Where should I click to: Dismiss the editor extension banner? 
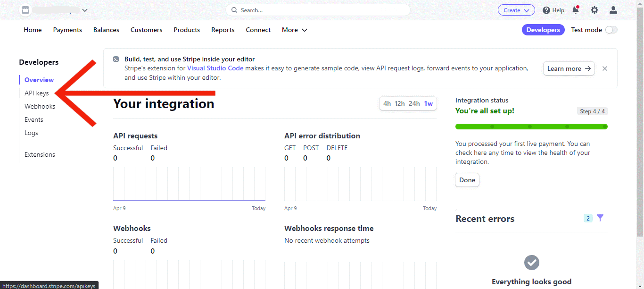click(x=605, y=68)
